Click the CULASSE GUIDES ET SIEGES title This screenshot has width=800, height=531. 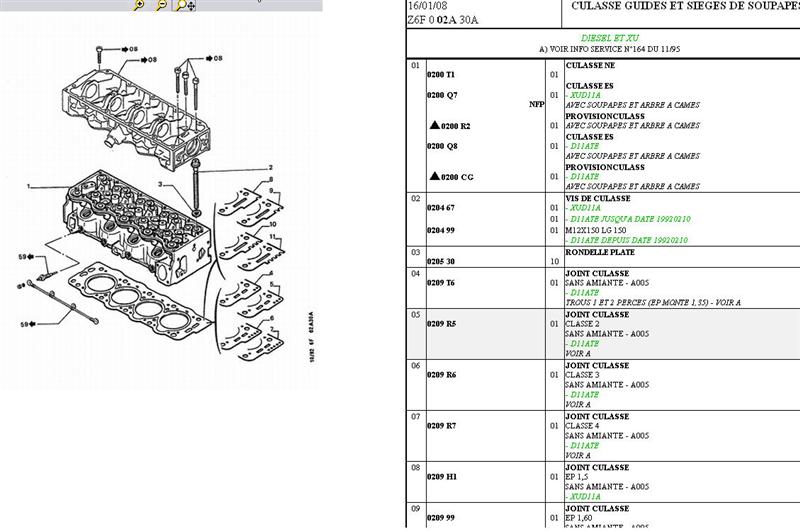tap(685, 6)
